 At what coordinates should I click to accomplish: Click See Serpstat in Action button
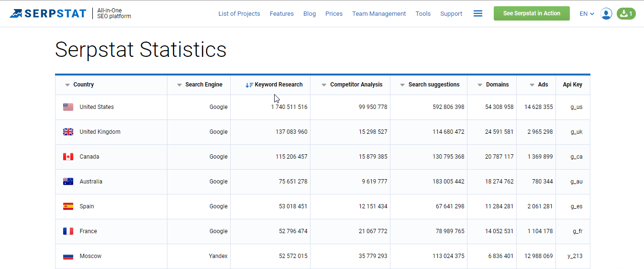(x=532, y=13)
